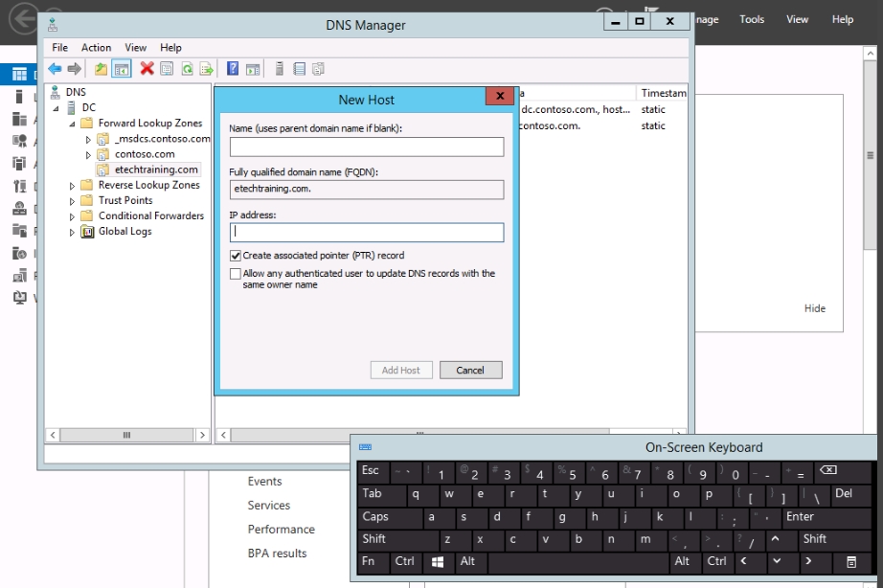The width and height of the screenshot is (883, 588).
Task: Expand the Conditional Forwarders arrow
Action: tap(72, 216)
